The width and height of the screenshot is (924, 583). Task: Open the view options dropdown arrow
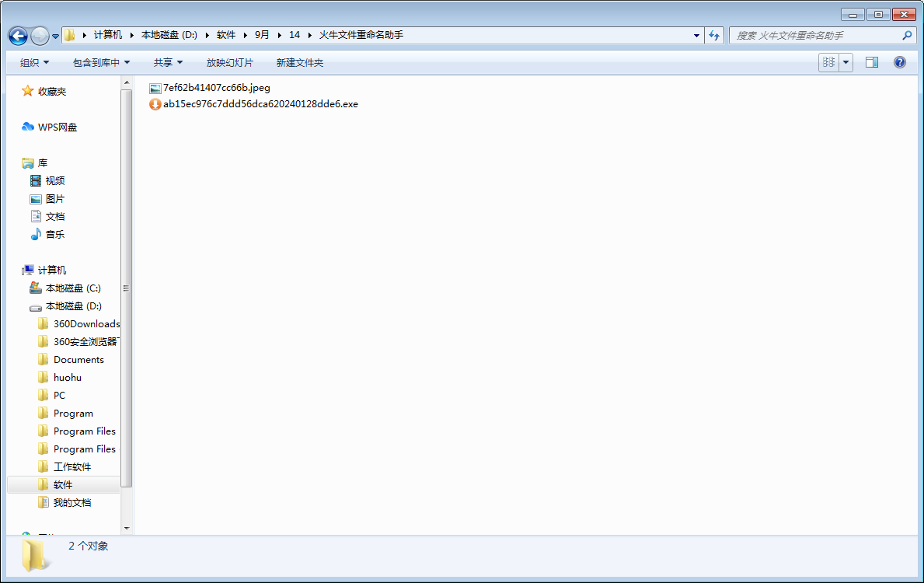pos(846,62)
